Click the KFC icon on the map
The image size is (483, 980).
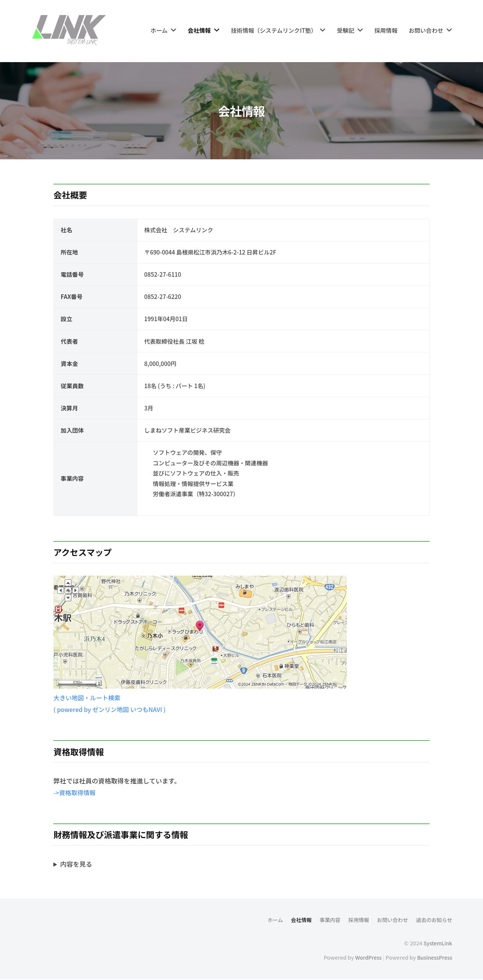point(216,649)
